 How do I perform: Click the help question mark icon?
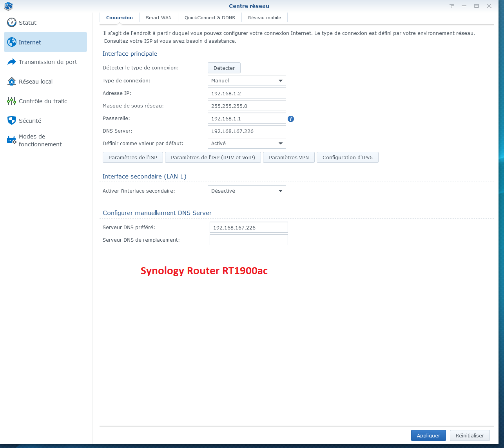point(452,6)
